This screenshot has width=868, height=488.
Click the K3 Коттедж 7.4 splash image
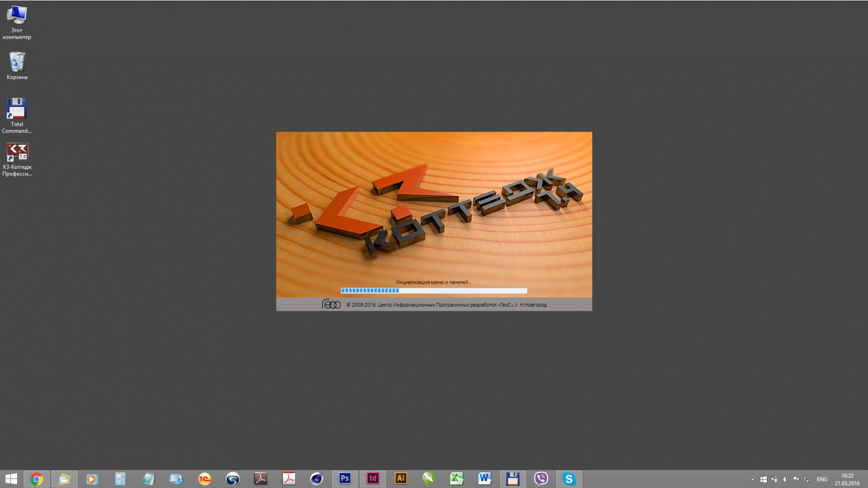point(434,214)
